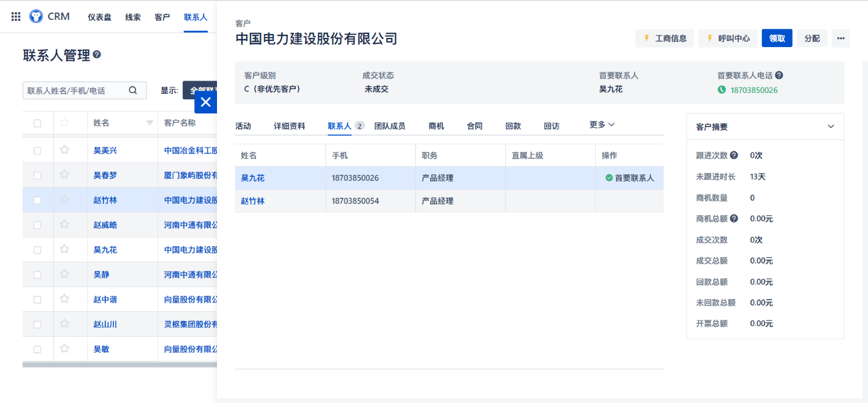Star the contact 吴九花 in list
The height and width of the screenshot is (403, 868).
coord(64,249)
